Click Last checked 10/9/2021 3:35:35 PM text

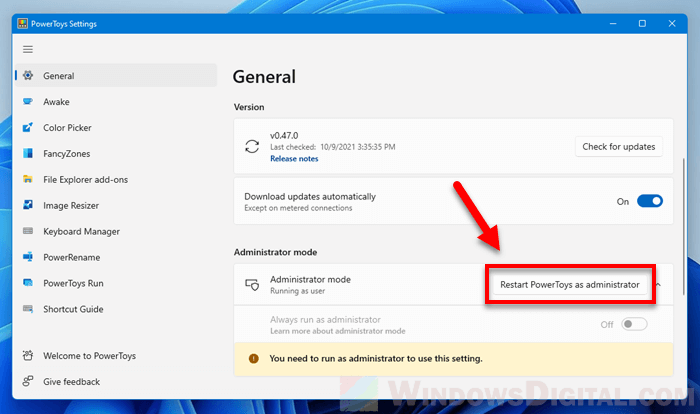[x=333, y=147]
